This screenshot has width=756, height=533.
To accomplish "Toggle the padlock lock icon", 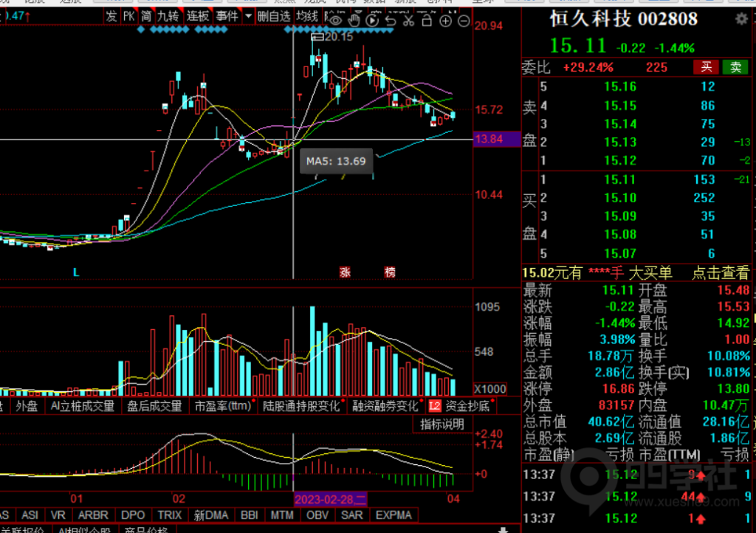I will pyautogui.click(x=427, y=21).
